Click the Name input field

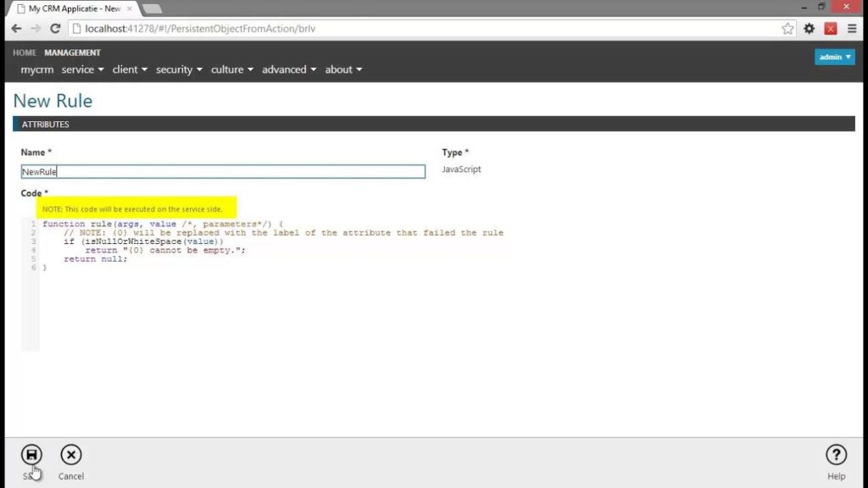(223, 171)
